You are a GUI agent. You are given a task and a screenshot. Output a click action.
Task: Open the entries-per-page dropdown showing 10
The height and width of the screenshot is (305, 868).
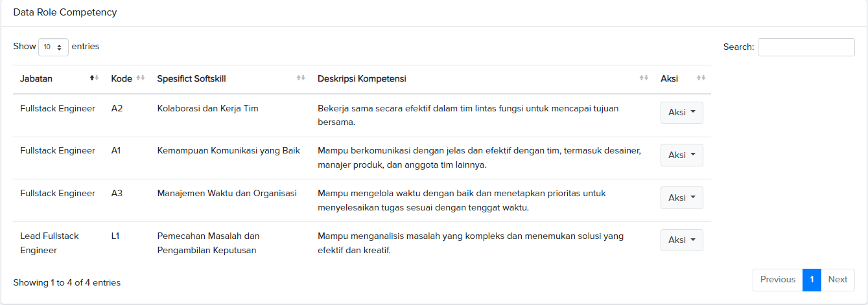pyautogui.click(x=53, y=47)
